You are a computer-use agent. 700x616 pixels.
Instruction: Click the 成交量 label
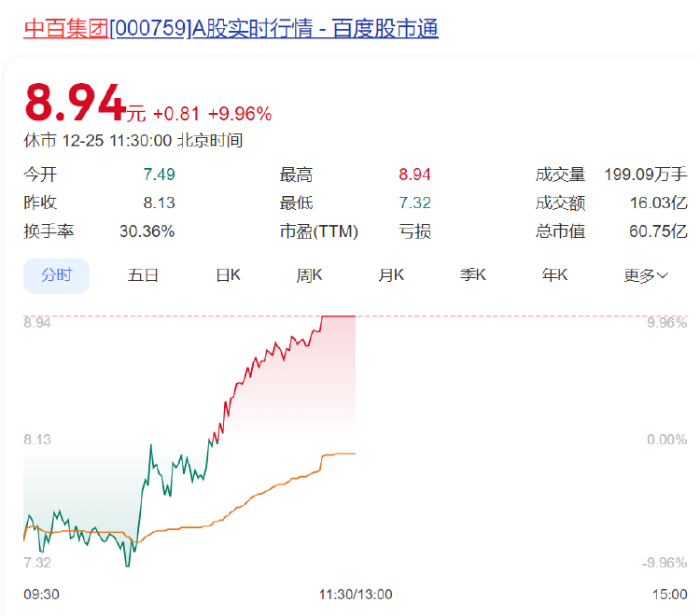pyautogui.click(x=560, y=175)
